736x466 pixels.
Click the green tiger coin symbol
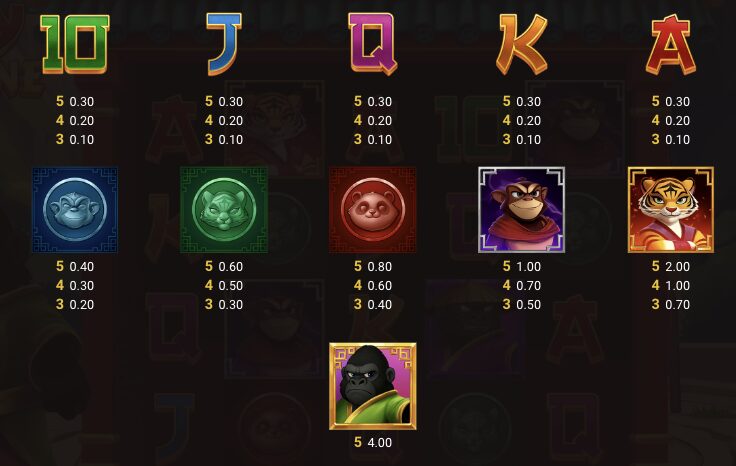tap(224, 210)
